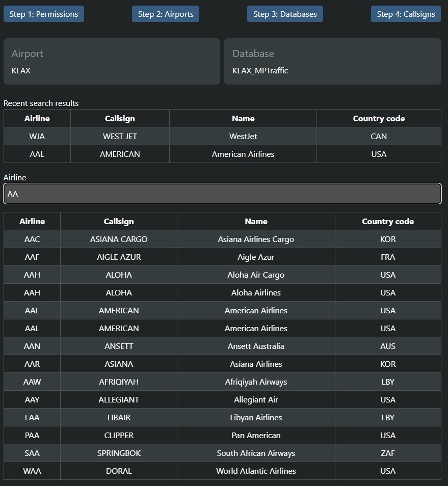Select the AAY Allegiant Air row
The image size is (448, 486).
tap(222, 399)
